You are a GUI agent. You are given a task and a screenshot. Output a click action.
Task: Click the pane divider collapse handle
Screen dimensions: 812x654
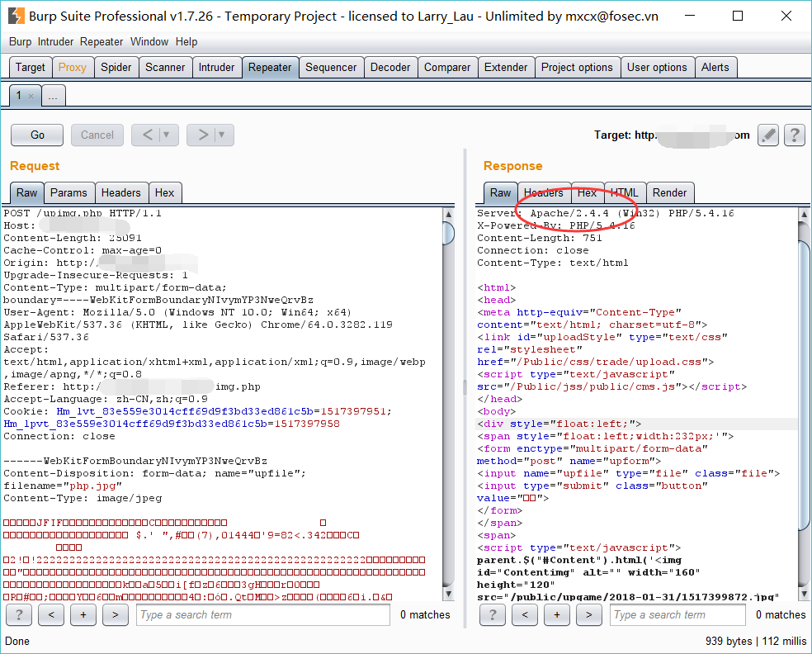click(x=465, y=386)
